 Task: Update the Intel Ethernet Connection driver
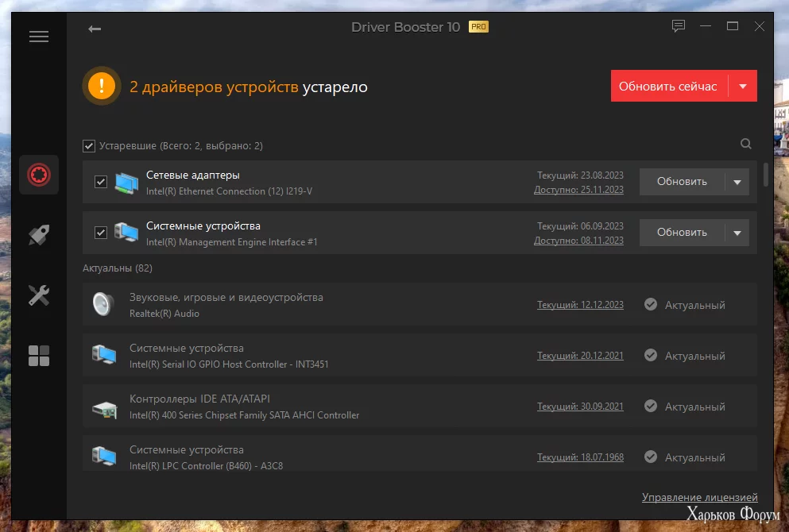coord(682,182)
